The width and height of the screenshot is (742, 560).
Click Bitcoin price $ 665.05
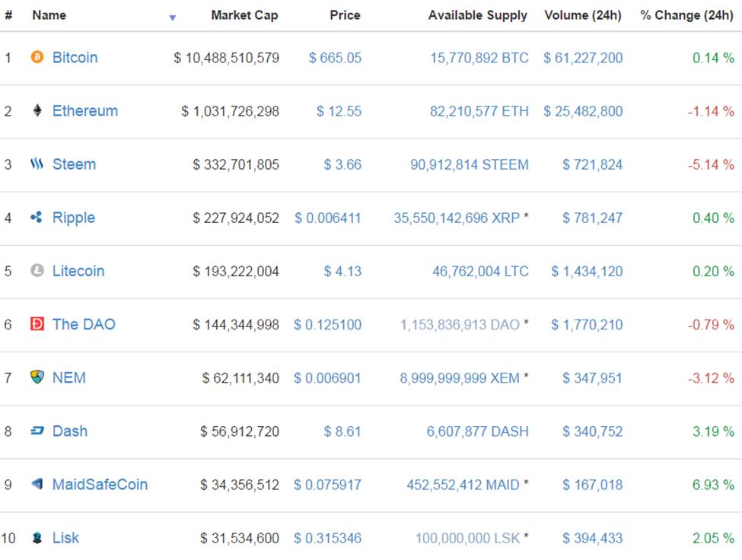[x=335, y=58]
